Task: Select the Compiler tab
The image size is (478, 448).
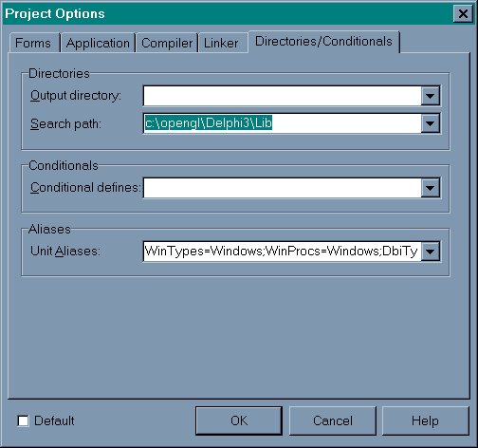Action: pos(167,43)
